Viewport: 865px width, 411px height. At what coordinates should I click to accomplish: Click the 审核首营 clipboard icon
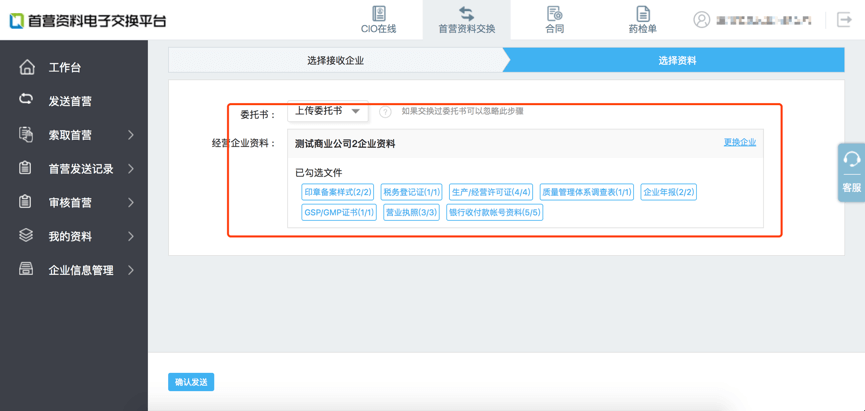click(25, 202)
